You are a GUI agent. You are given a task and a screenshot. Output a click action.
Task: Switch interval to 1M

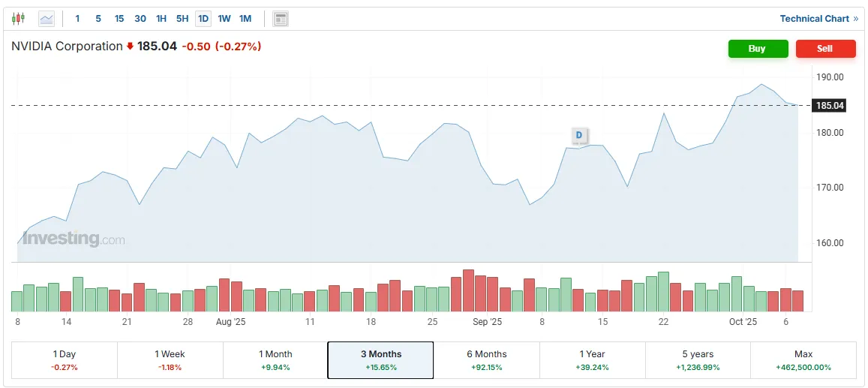[245, 19]
